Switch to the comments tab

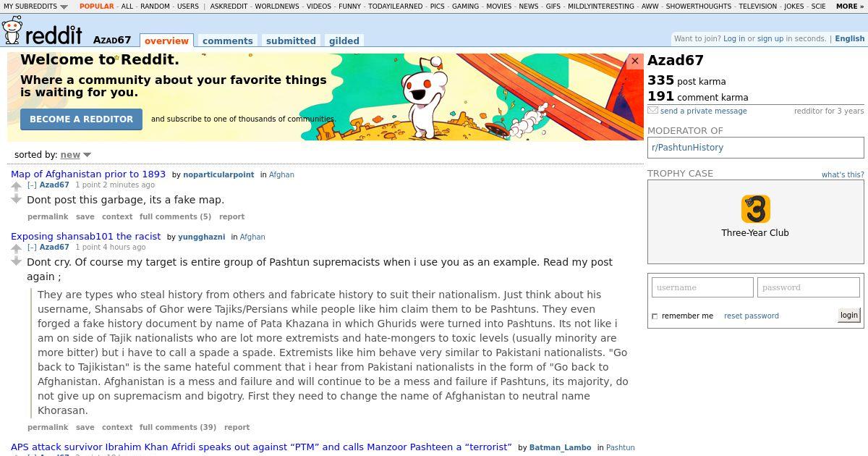click(x=228, y=41)
